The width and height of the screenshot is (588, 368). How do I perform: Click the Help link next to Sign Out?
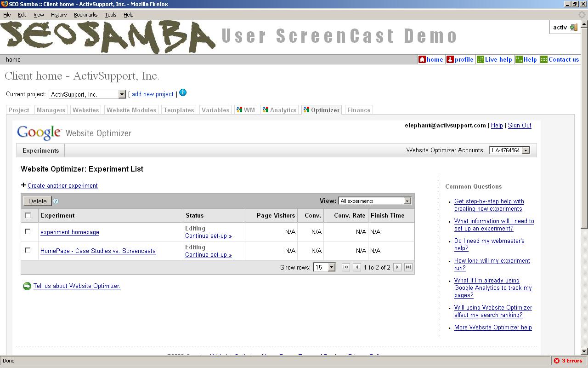pos(497,126)
